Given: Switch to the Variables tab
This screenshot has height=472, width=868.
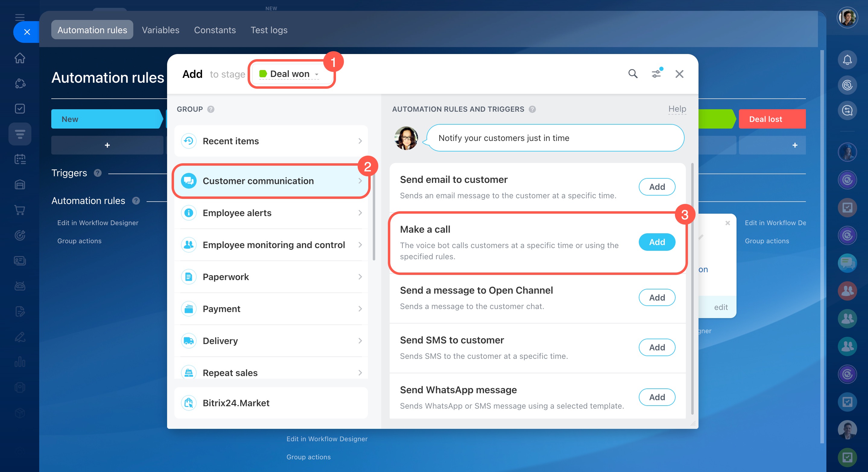Looking at the screenshot, I should click(160, 30).
